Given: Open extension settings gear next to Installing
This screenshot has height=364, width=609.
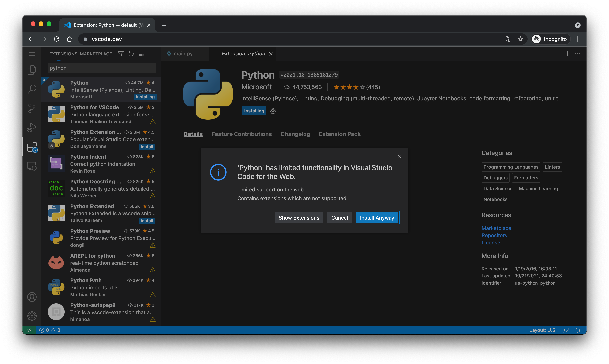Looking at the screenshot, I should pos(273,111).
